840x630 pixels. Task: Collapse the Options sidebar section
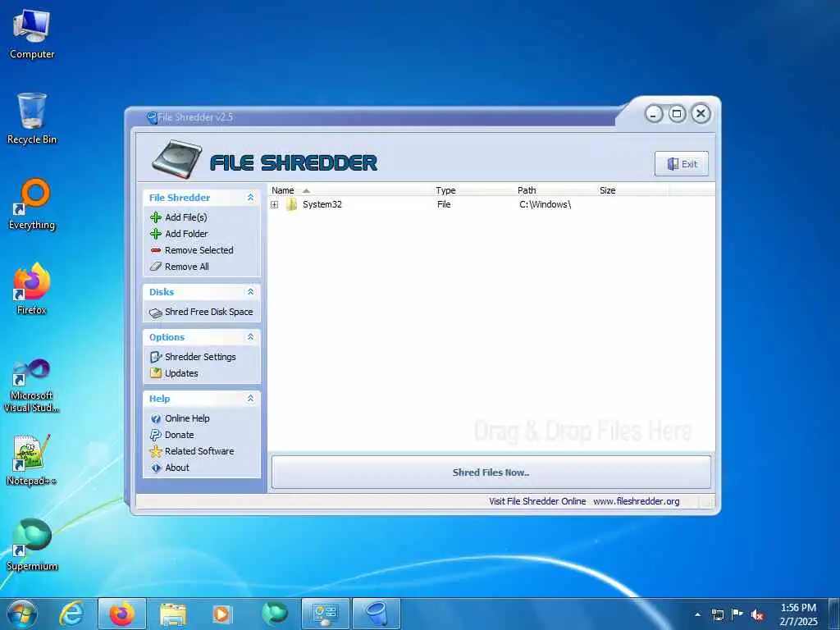click(x=250, y=337)
